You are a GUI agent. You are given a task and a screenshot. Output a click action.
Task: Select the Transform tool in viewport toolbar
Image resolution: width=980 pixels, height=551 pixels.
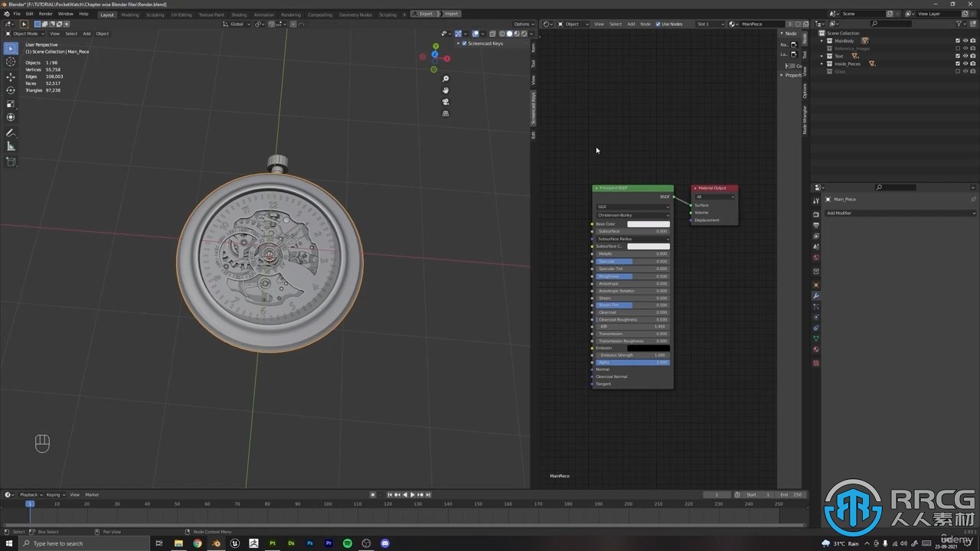pyautogui.click(x=11, y=117)
